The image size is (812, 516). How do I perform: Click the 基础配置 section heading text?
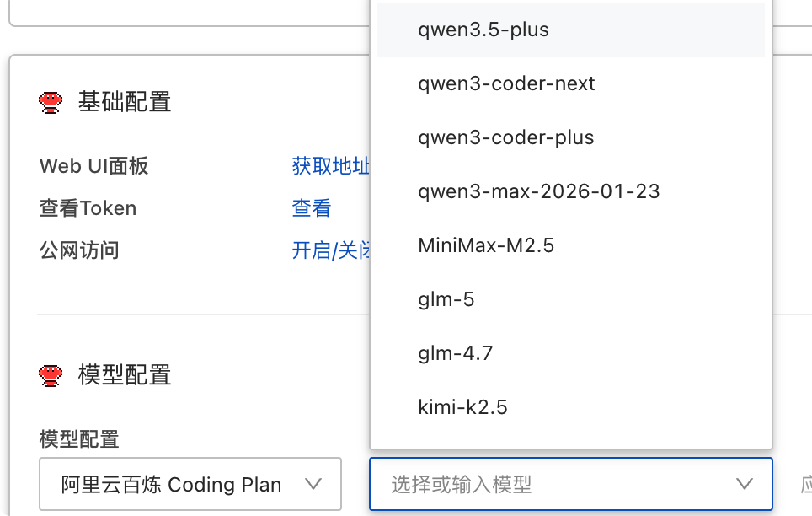[125, 103]
